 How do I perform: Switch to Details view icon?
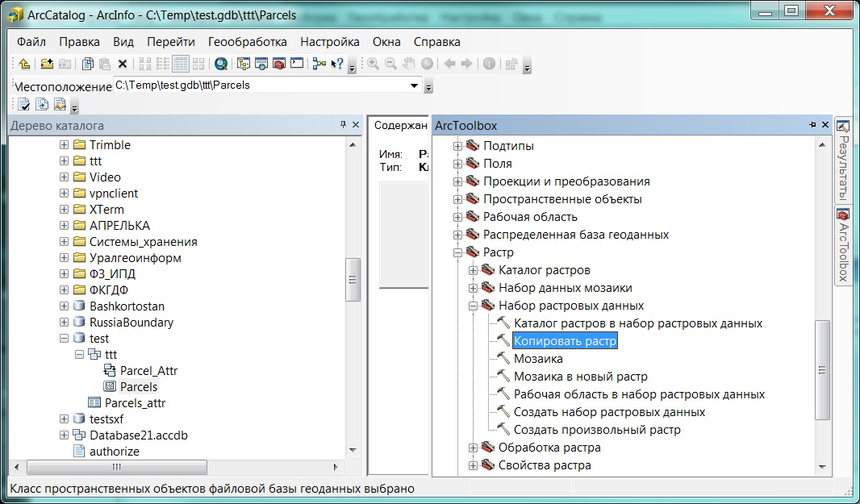tap(180, 64)
